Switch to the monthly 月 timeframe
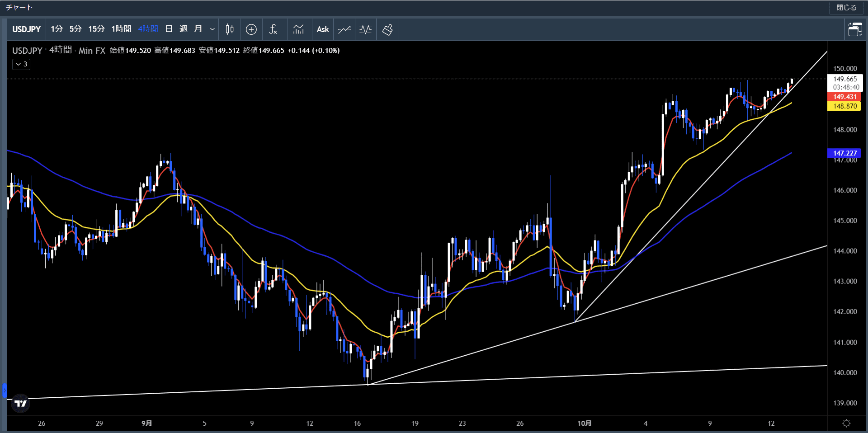868x433 pixels. pyautogui.click(x=198, y=29)
